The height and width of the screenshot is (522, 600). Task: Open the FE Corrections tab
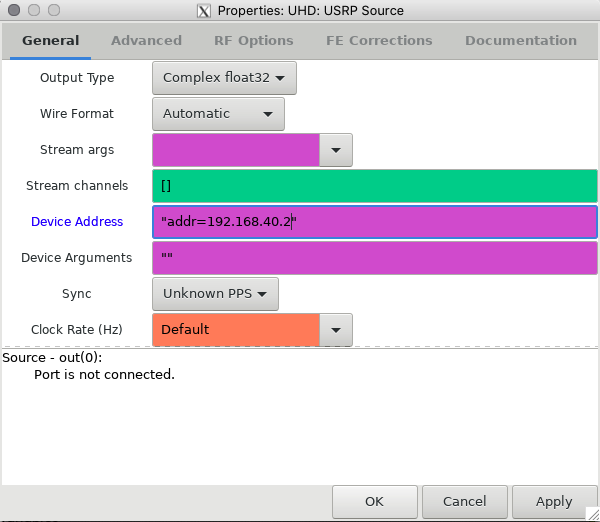coord(379,41)
